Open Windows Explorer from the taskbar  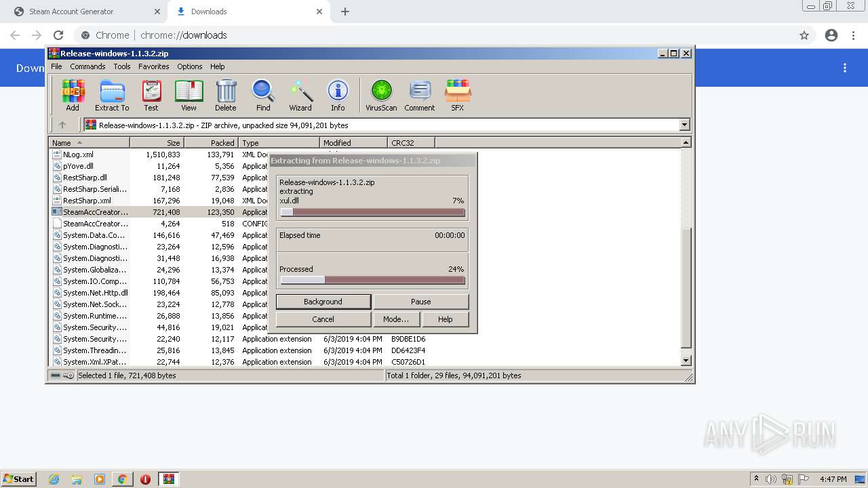77,479
